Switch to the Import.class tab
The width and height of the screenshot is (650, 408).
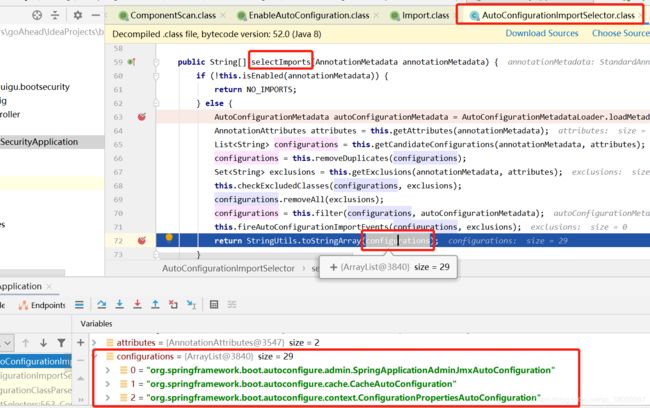(x=425, y=15)
